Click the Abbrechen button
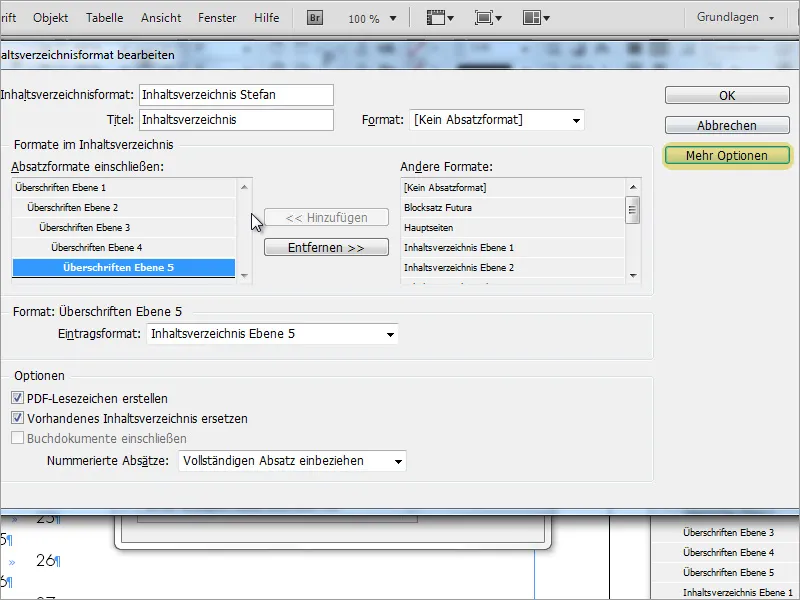Screen dimensions: 800x600 tap(727, 126)
